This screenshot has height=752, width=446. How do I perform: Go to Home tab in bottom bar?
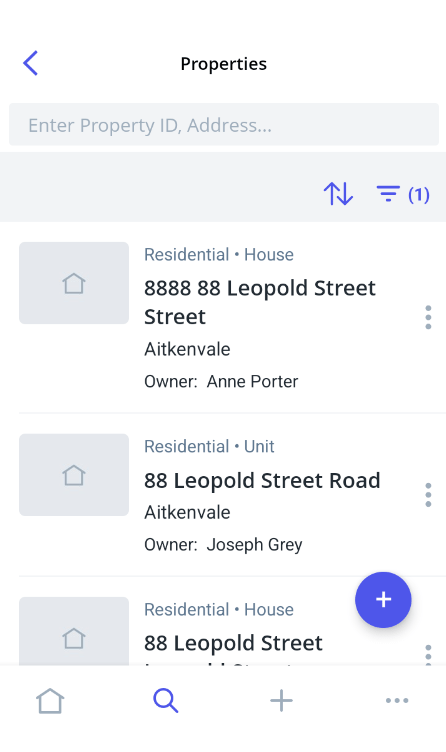[50, 701]
